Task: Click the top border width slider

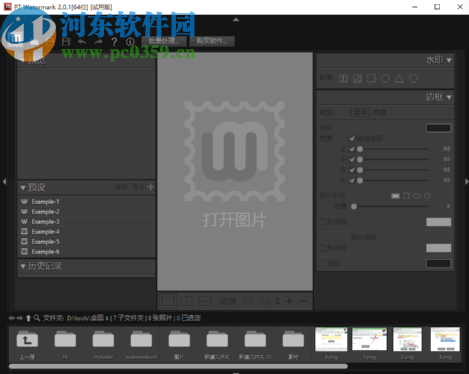Action: 394,149
